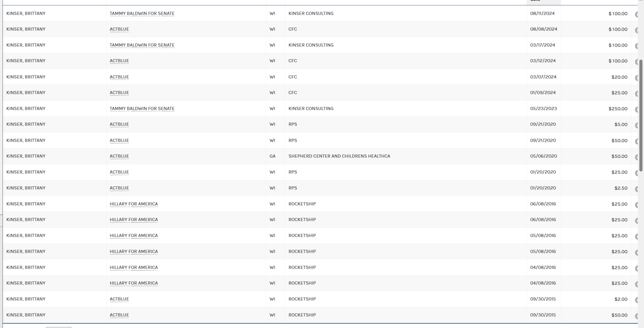Select the date 03/12/2024
The image size is (644, 328).
click(x=543, y=61)
